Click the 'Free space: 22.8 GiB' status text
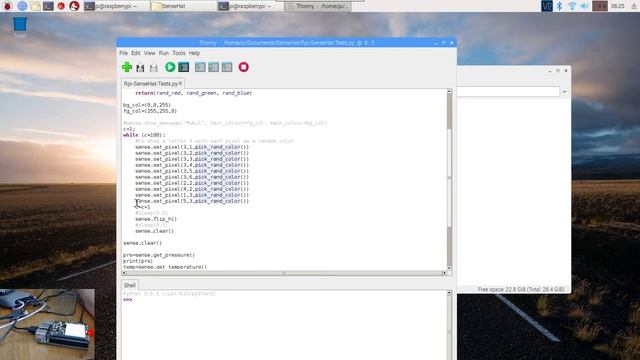Screen dimensions: 640x360 click(x=521, y=289)
